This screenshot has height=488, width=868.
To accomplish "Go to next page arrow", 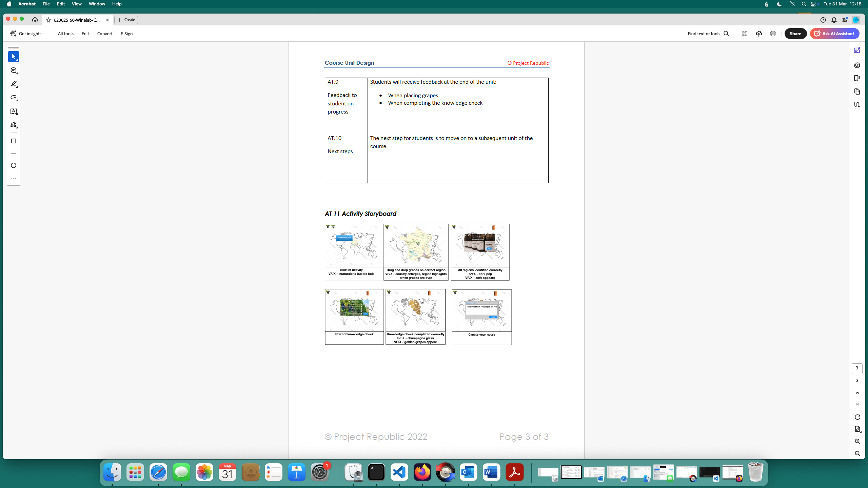I will coord(857,404).
